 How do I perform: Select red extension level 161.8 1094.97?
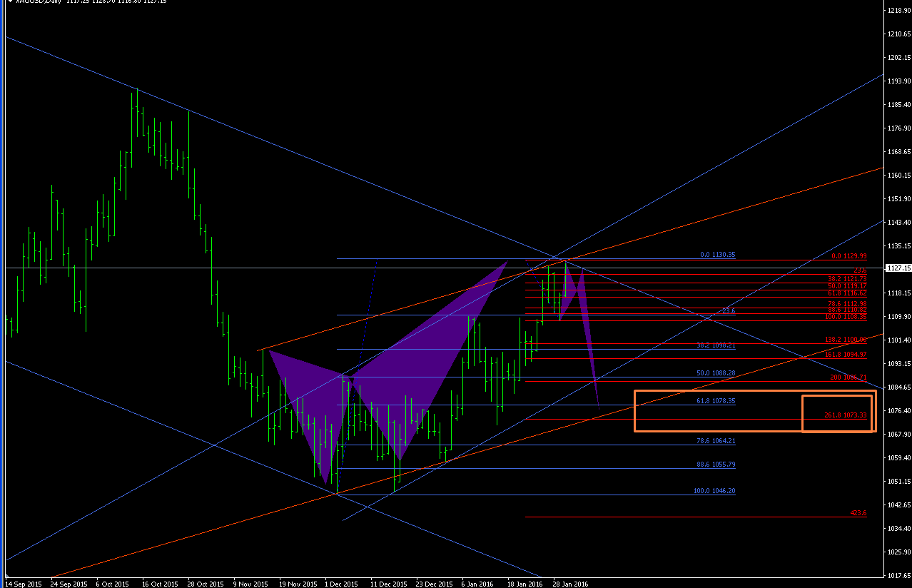(x=846, y=355)
